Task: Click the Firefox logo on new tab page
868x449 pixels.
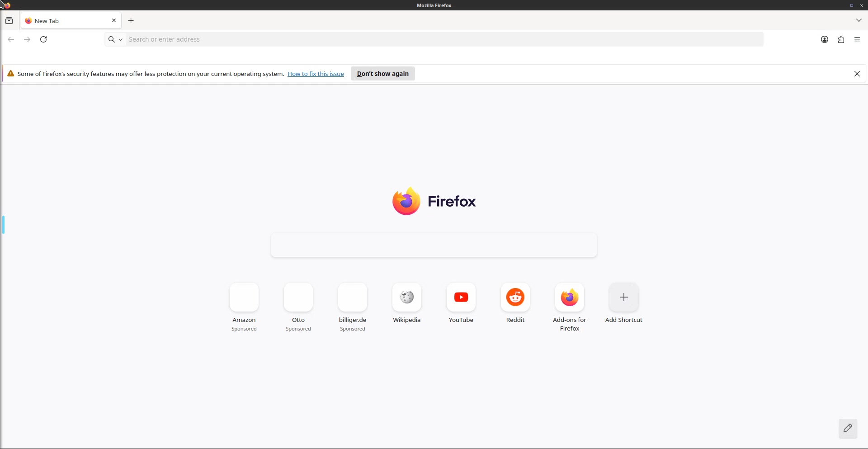Action: (434, 201)
